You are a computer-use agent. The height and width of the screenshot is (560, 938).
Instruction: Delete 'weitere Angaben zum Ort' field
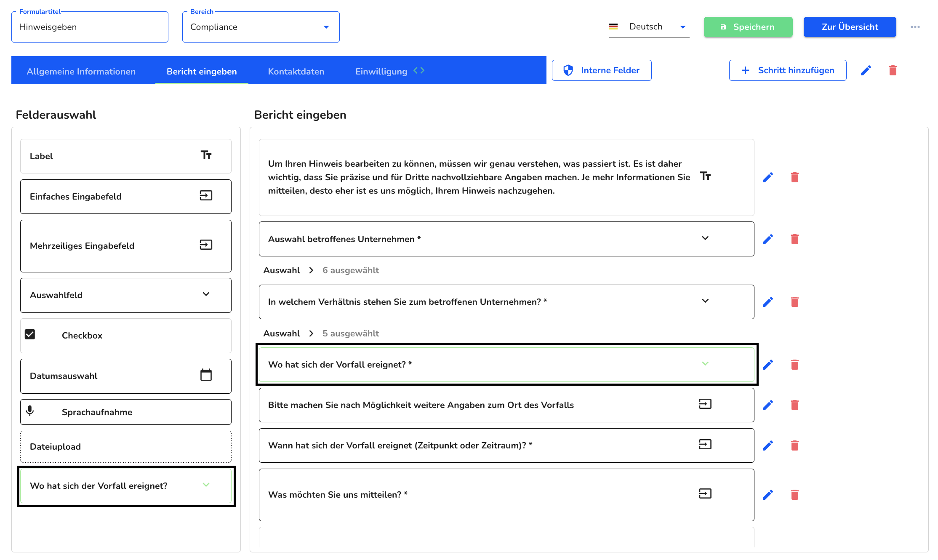[x=794, y=405]
